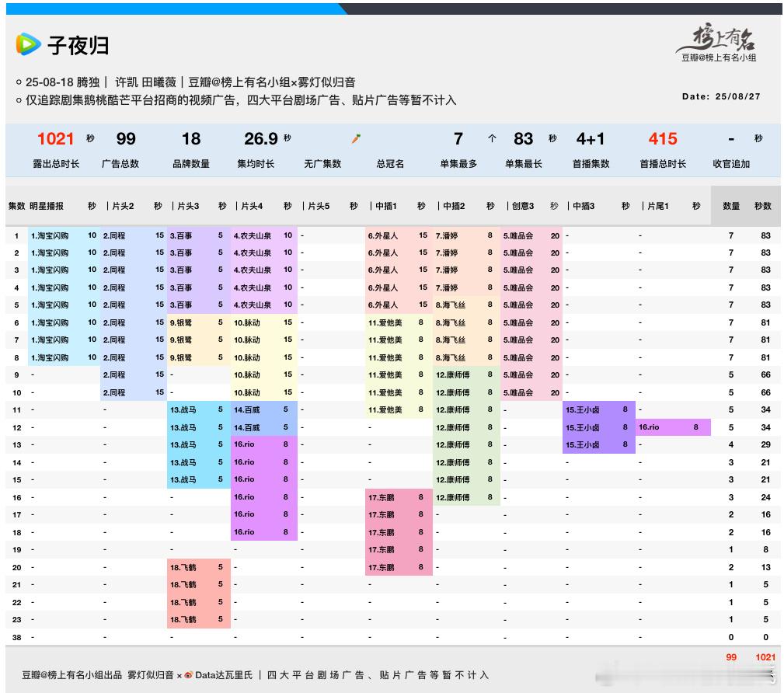Viewport: 784px width, 693px height.
Task: Click 3.百事 in episode 3 row
Action: coord(180,270)
